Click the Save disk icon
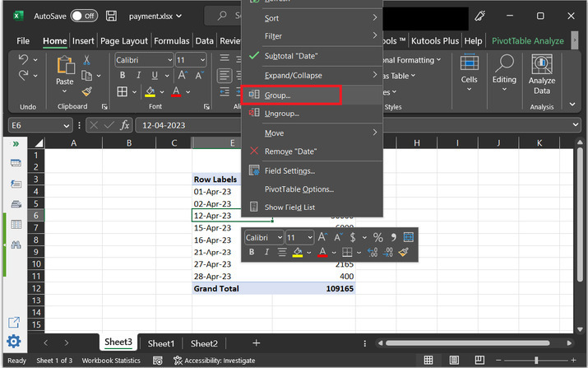588x368 pixels. pyautogui.click(x=111, y=16)
